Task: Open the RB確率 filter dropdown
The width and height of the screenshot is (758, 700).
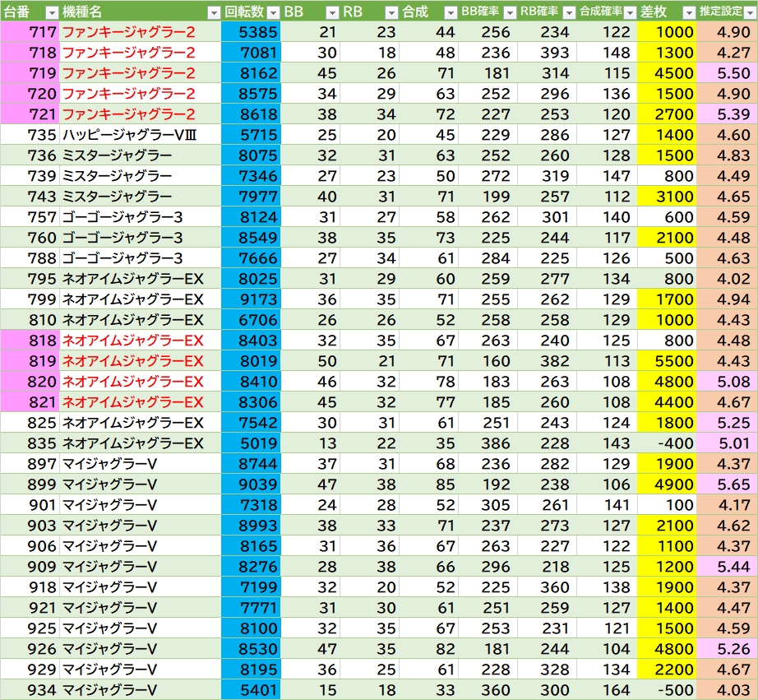Action: click(568, 12)
